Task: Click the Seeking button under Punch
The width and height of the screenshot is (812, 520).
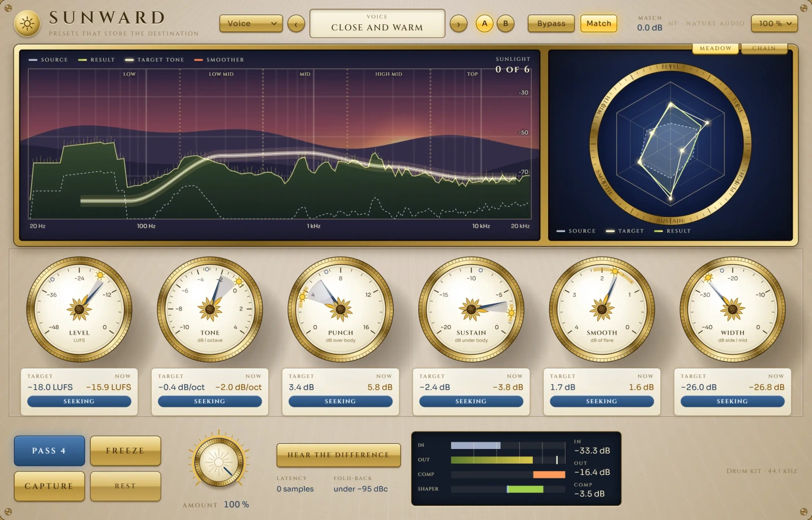Action: [341, 401]
